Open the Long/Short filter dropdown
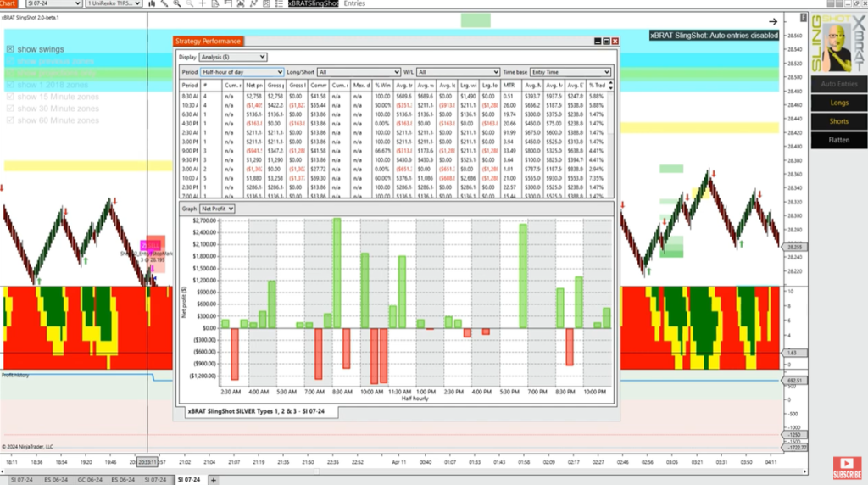 (x=359, y=72)
